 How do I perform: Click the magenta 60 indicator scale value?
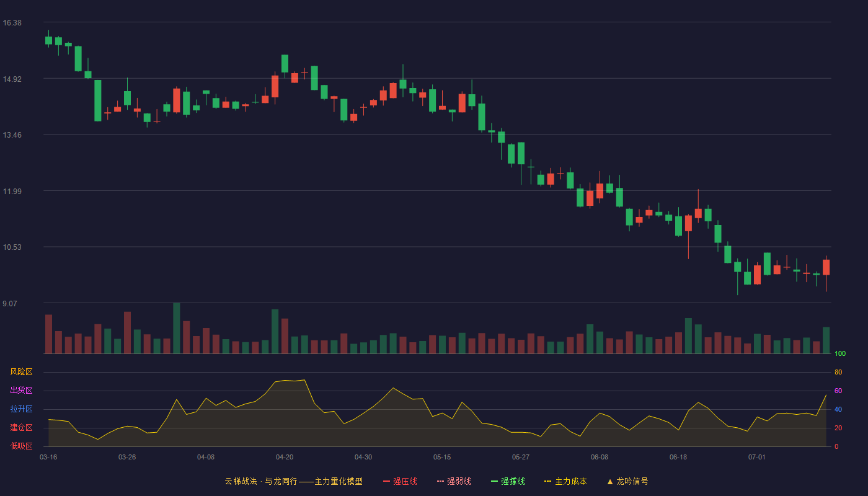tap(838, 391)
